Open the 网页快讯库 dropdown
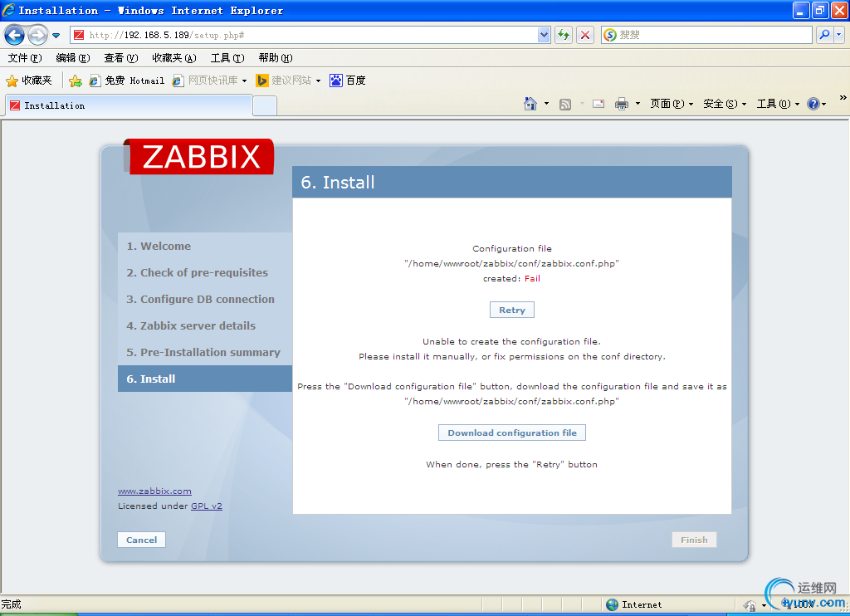The image size is (850, 616). coord(209,81)
